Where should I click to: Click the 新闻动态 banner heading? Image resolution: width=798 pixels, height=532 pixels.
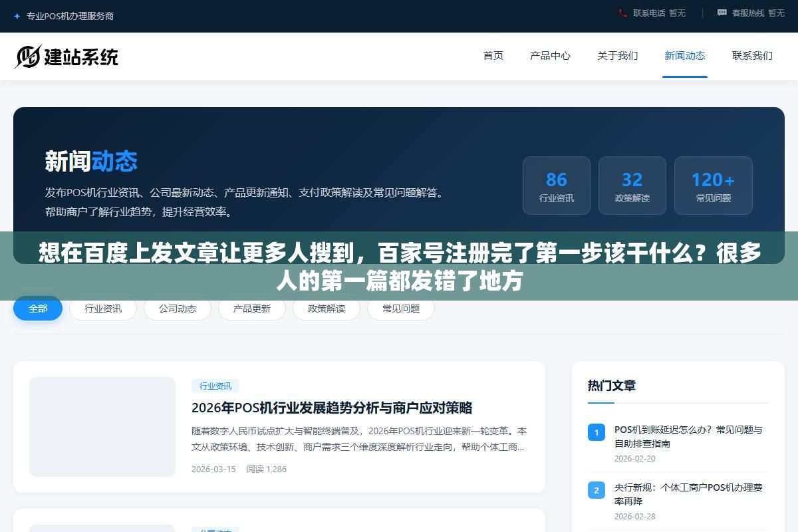(x=91, y=162)
